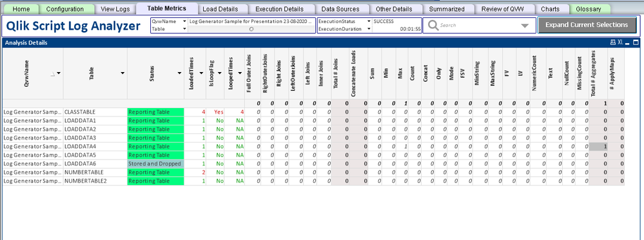644x240 pixels.
Task: Open the Glossary tab
Action: (x=588, y=9)
